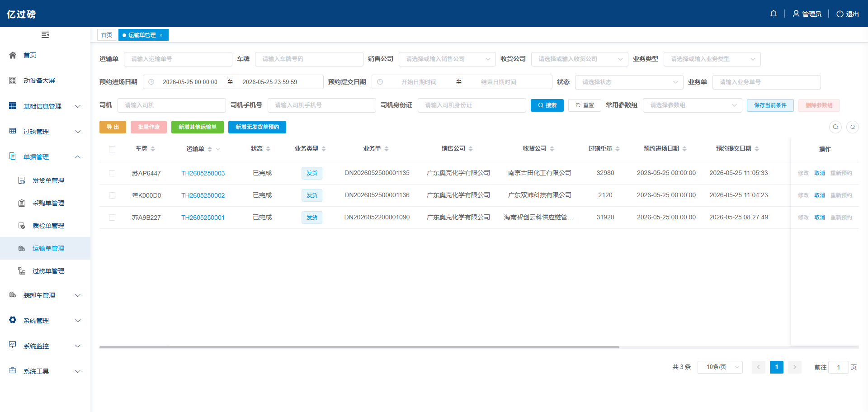Sort by the 业务类型 column arrows

click(x=324, y=149)
